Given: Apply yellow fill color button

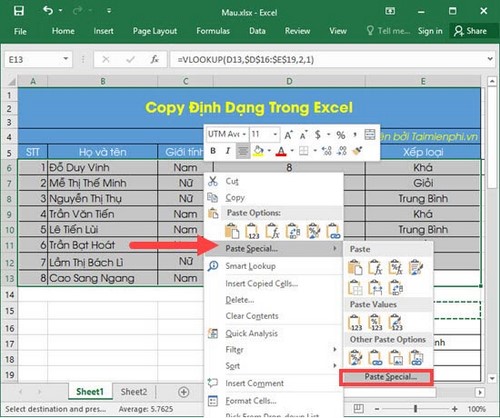Looking at the screenshot, I should (x=258, y=151).
